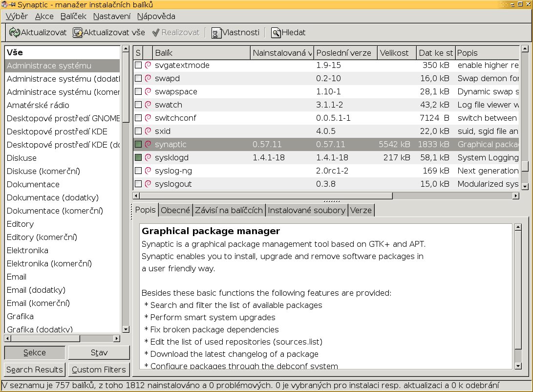Image resolution: width=533 pixels, height=392 pixels.
Task: Select the Vše section
Action: point(63,52)
